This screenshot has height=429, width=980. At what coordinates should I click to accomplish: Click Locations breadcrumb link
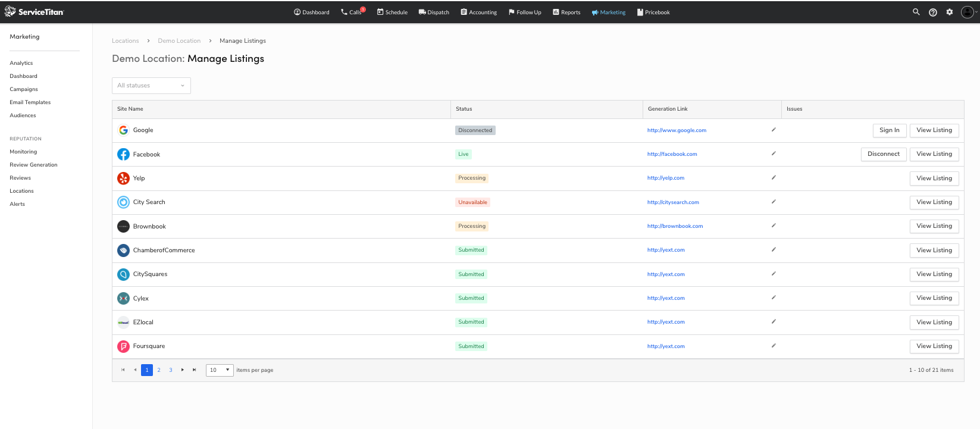(126, 41)
